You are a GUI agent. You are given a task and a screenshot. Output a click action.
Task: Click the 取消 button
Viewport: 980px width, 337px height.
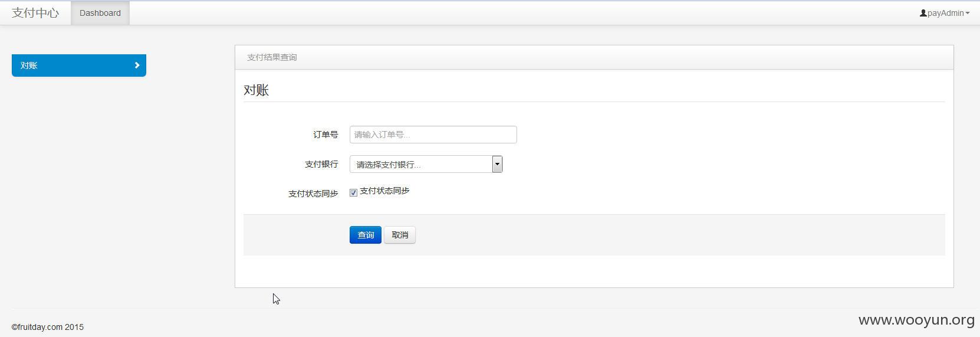400,235
